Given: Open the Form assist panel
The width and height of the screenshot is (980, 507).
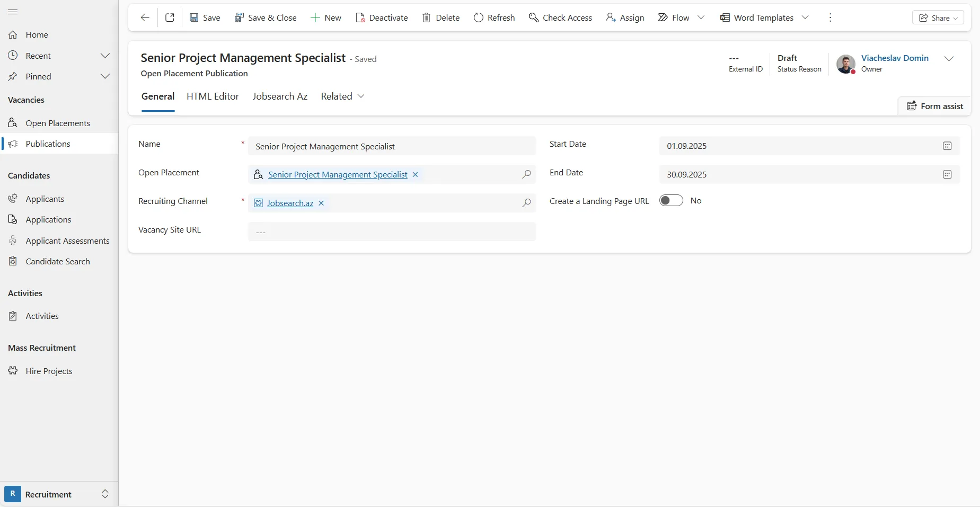Looking at the screenshot, I should (x=935, y=106).
